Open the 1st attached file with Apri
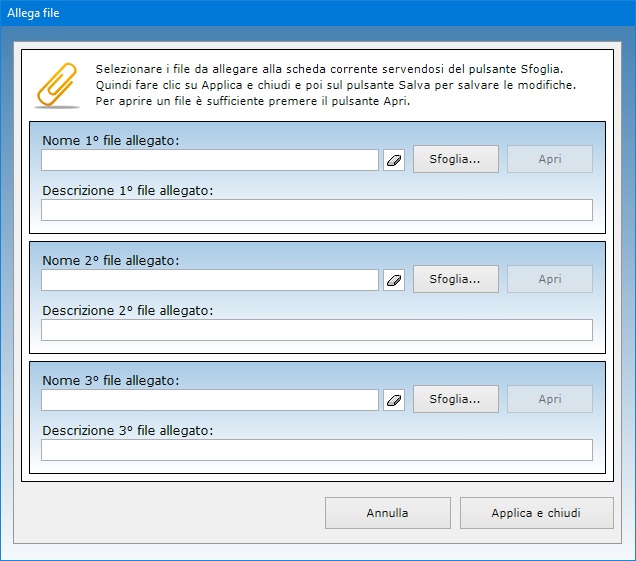Image resolution: width=636 pixels, height=561 pixels. (x=550, y=159)
